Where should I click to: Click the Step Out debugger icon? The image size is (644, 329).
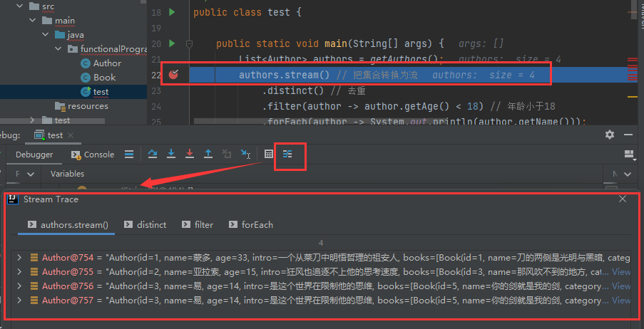pyautogui.click(x=208, y=155)
